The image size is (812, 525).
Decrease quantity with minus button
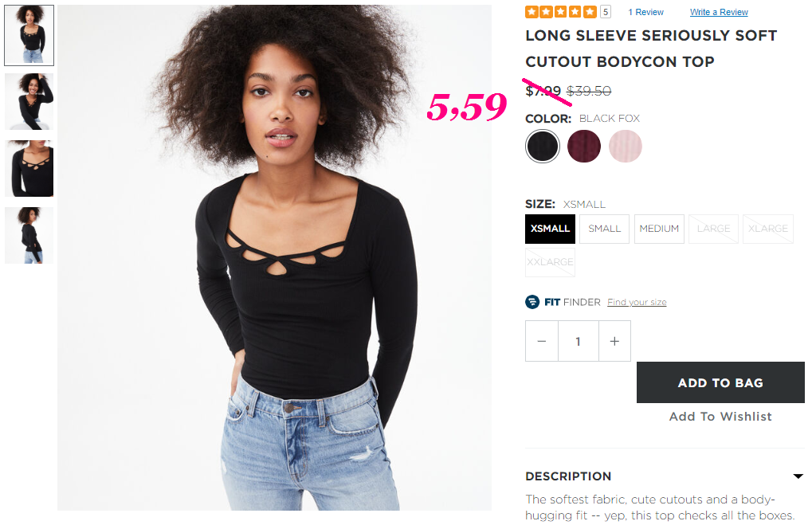click(542, 341)
